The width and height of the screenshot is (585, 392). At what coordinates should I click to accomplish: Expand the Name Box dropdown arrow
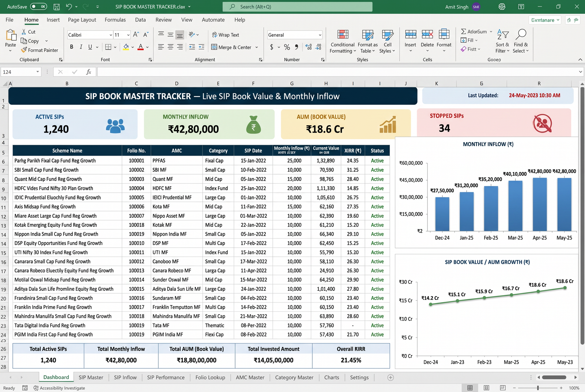(38, 72)
